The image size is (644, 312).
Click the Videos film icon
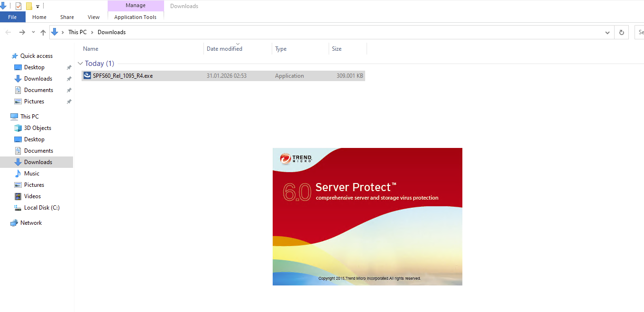click(18, 196)
